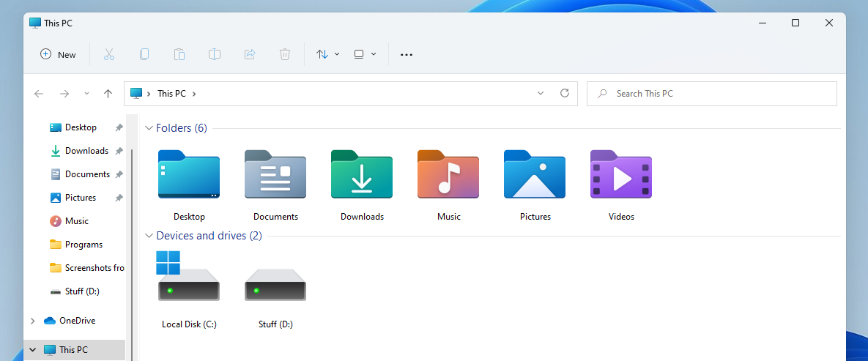Click the Delete trash can icon
Screen dimensions: 868x361
[x=284, y=54]
